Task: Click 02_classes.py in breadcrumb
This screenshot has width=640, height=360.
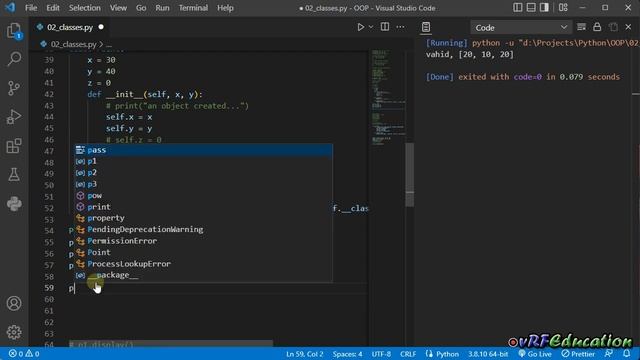Action: tap(73, 44)
